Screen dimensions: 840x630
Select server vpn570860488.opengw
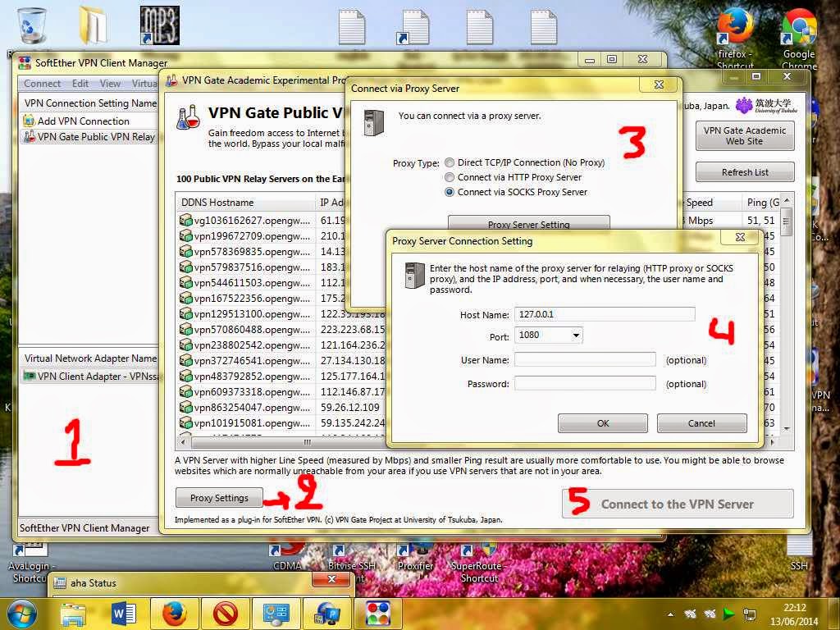point(245,329)
